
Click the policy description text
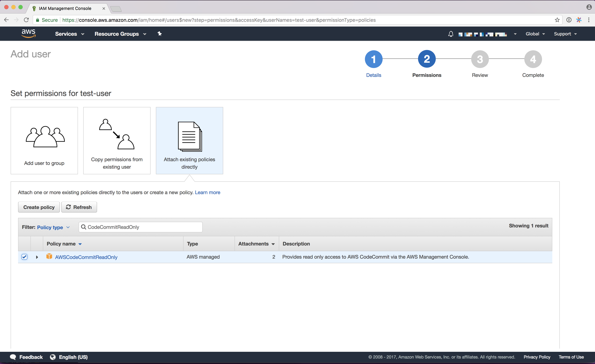(x=376, y=257)
